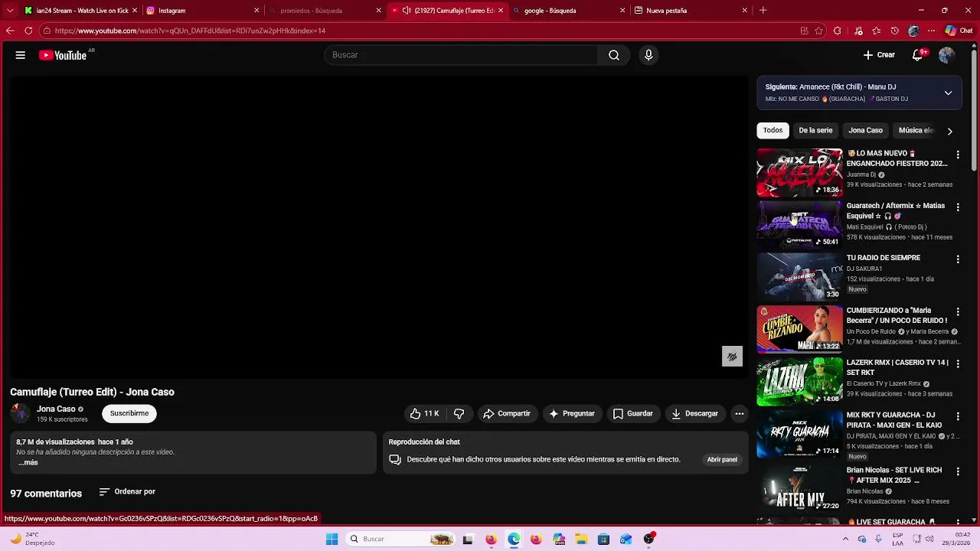
Task: Open Copilot Chat in browser toolbar
Action: coord(959,31)
